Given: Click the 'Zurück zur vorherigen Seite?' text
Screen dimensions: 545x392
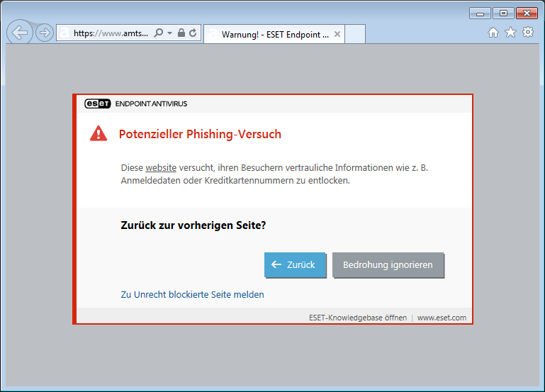Looking at the screenshot, I should click(x=193, y=225).
